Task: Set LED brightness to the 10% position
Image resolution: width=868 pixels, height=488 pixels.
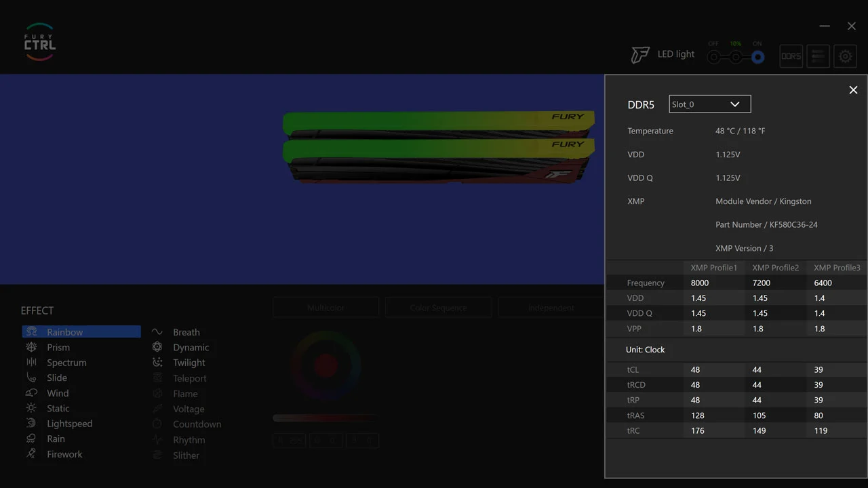Action: point(736,58)
